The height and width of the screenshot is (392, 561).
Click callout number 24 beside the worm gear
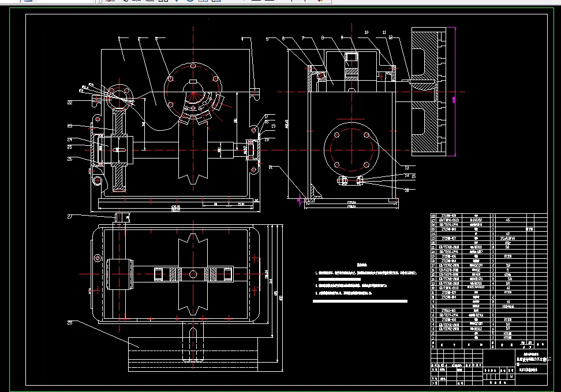pos(70,140)
